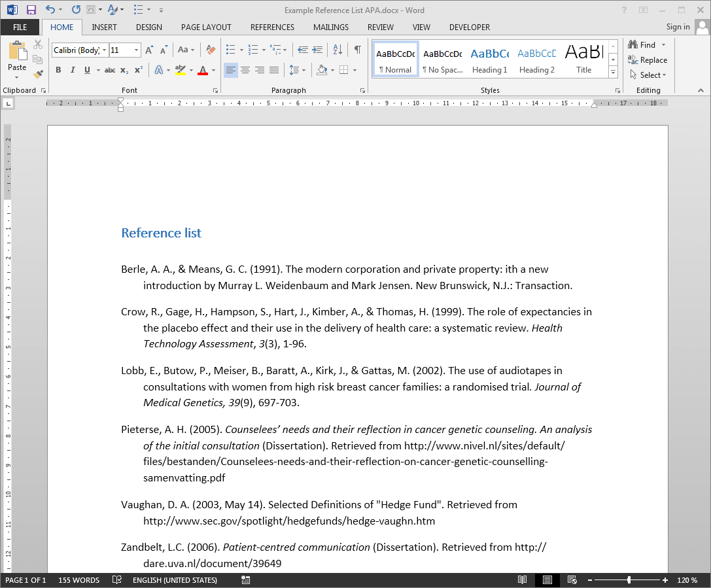Click the Increase Indent icon
The width and height of the screenshot is (711, 588).
pyautogui.click(x=317, y=50)
